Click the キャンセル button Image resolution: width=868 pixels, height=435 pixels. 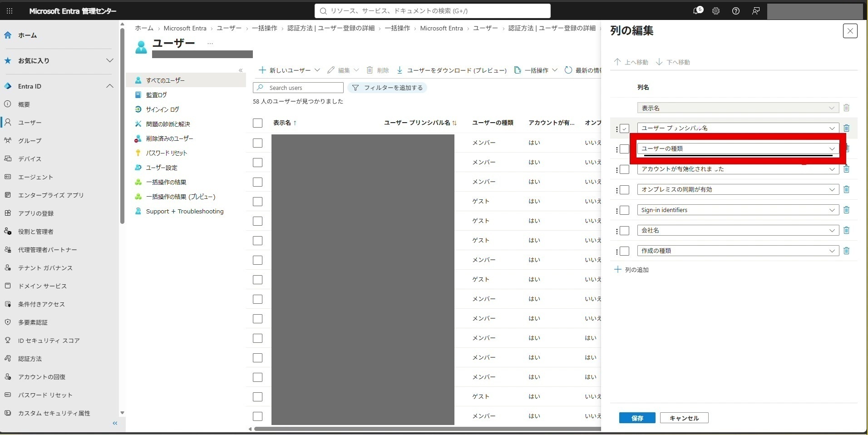pyautogui.click(x=684, y=418)
